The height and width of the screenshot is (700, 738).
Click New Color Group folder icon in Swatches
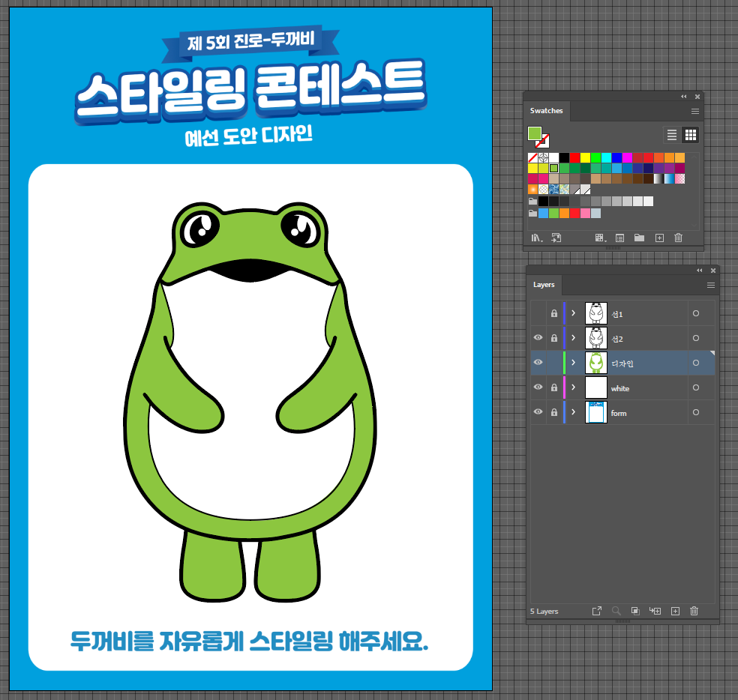(x=639, y=238)
